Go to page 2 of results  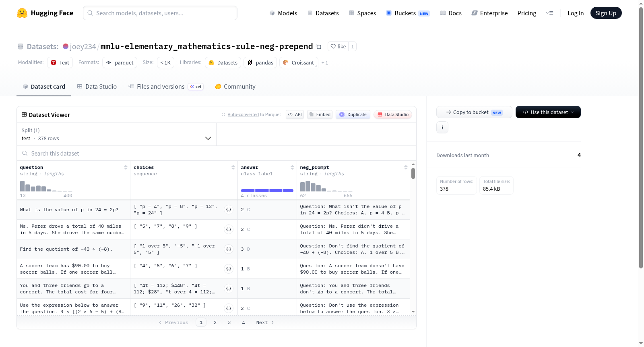tap(215, 322)
